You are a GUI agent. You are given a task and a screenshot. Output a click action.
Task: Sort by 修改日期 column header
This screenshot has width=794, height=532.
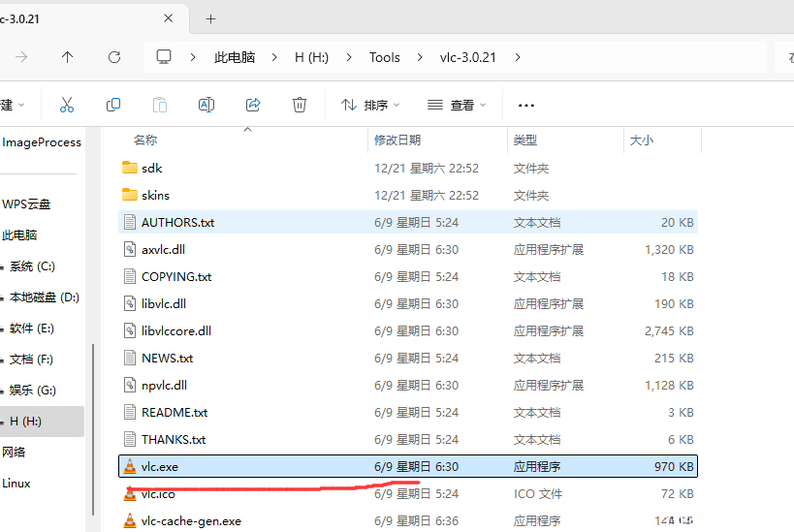tap(397, 140)
